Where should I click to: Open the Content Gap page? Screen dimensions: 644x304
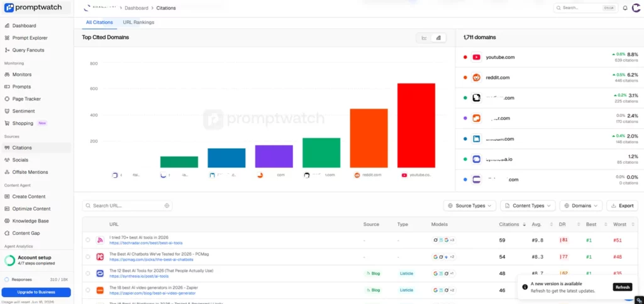26,233
